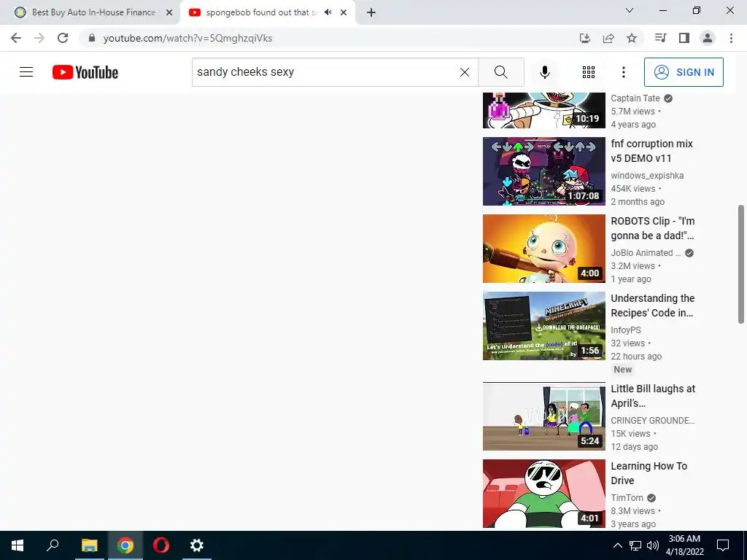Open Settings gear in taskbar
The width and height of the screenshot is (747, 560).
click(x=197, y=545)
